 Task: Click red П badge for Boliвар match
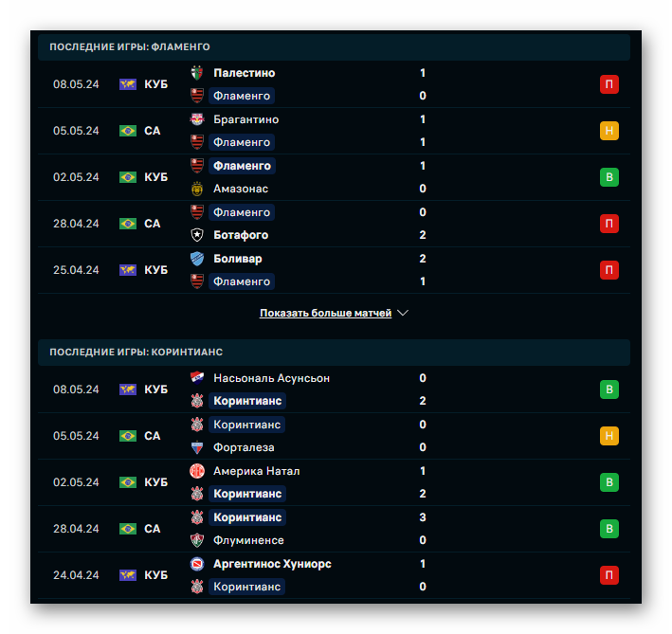[609, 270]
